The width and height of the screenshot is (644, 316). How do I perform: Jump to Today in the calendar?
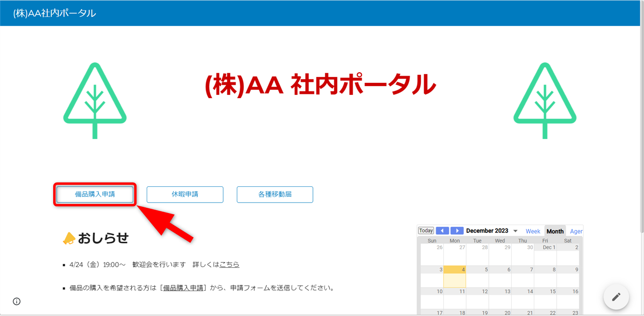pyautogui.click(x=426, y=231)
